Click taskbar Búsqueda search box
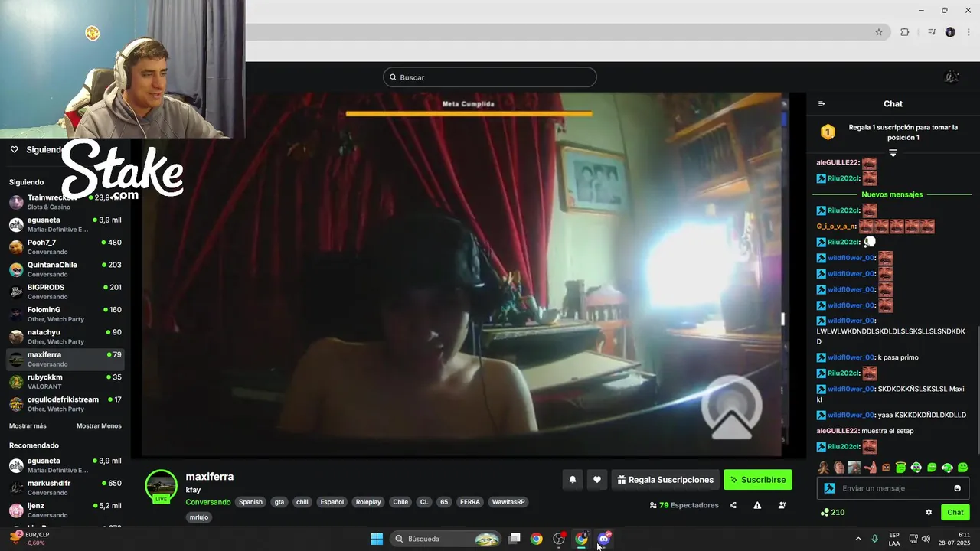 447,539
